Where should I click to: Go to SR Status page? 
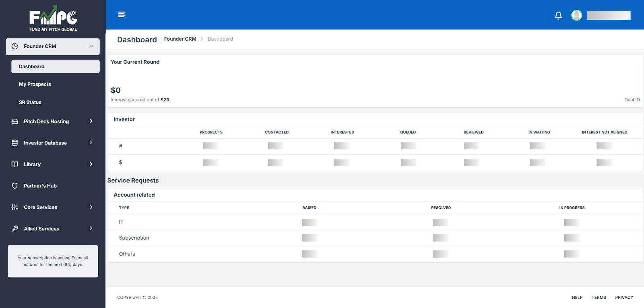coord(30,103)
